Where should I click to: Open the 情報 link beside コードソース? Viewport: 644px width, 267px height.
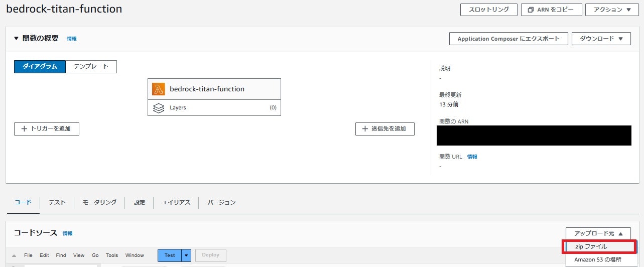pyautogui.click(x=68, y=233)
